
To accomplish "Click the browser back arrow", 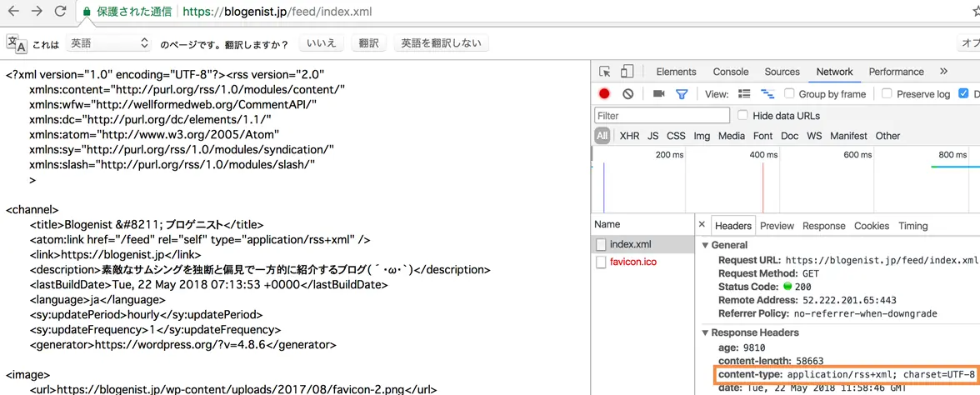I will (x=13, y=12).
